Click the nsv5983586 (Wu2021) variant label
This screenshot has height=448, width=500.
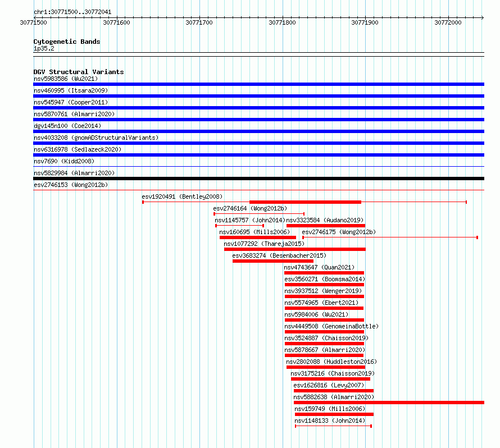[x=66, y=79]
